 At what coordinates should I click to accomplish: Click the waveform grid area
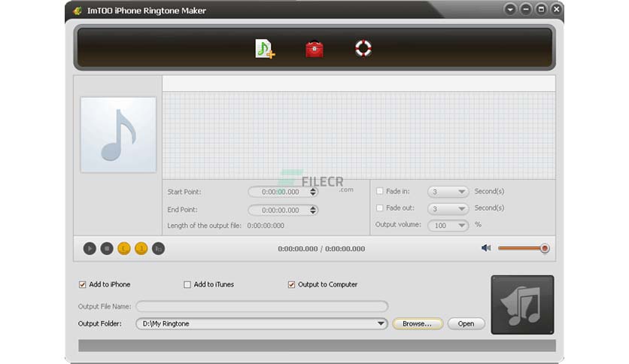pos(359,135)
